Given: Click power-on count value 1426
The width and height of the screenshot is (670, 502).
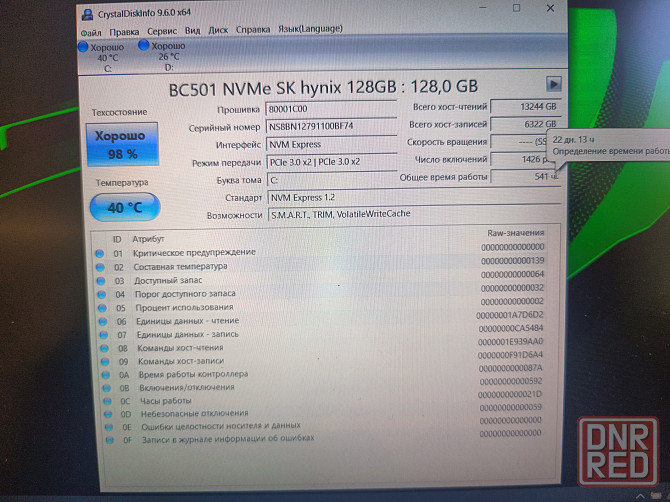Looking at the screenshot, I should tap(519, 159).
